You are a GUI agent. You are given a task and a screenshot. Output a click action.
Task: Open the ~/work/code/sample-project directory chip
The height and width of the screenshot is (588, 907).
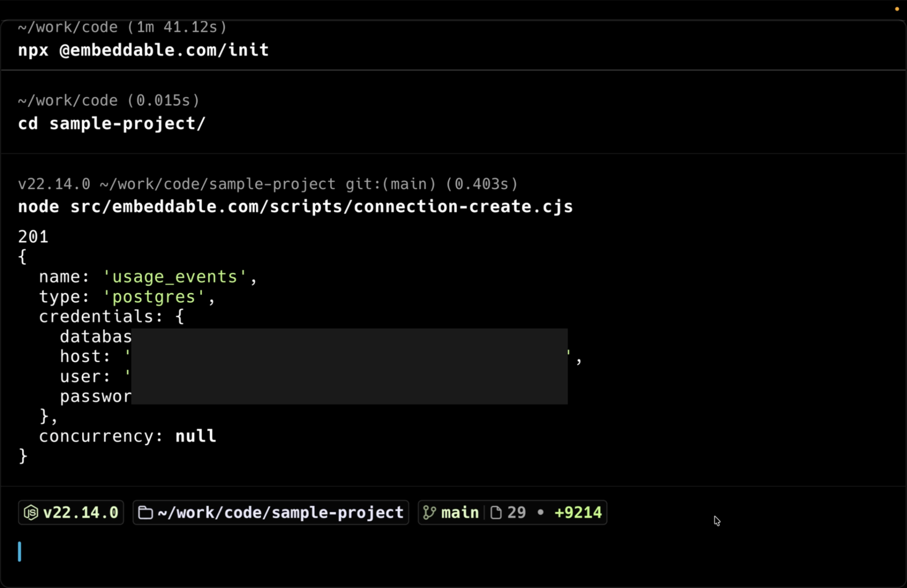(x=280, y=513)
